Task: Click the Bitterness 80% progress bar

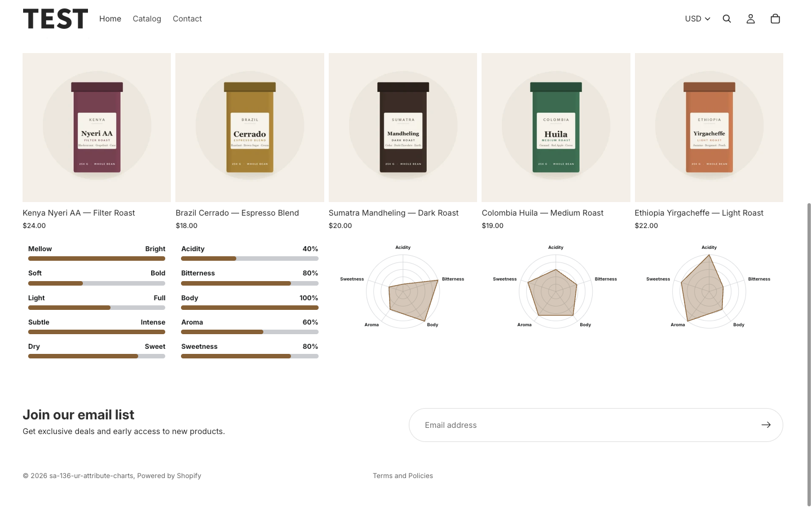Action: click(250, 283)
